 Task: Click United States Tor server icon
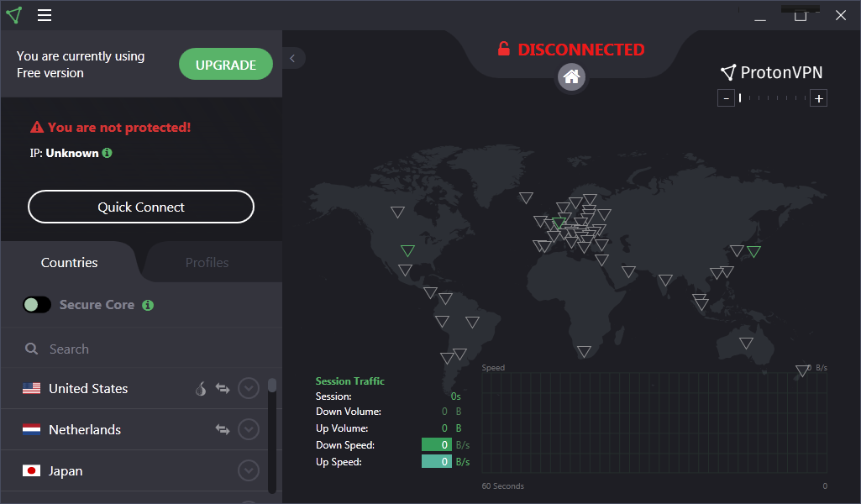pos(201,389)
